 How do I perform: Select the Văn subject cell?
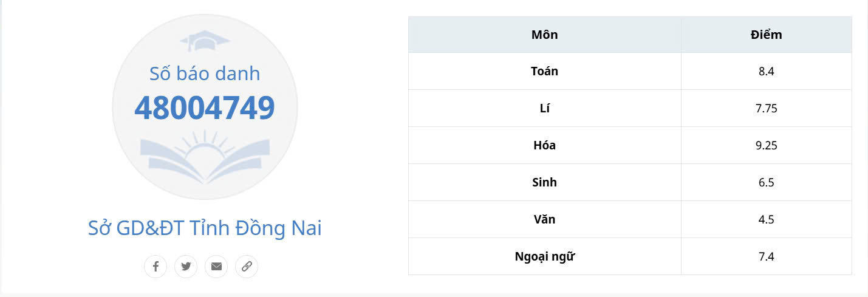tap(544, 219)
